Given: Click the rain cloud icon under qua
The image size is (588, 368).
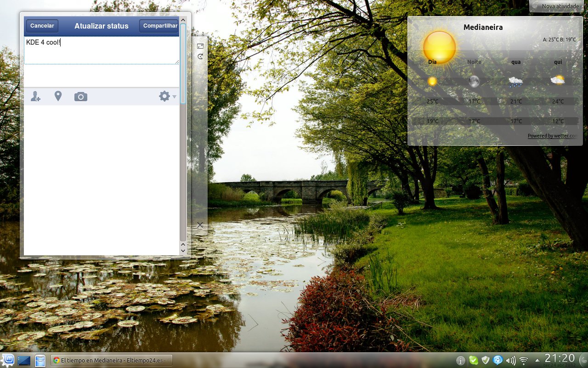Looking at the screenshot, I should pyautogui.click(x=516, y=82).
